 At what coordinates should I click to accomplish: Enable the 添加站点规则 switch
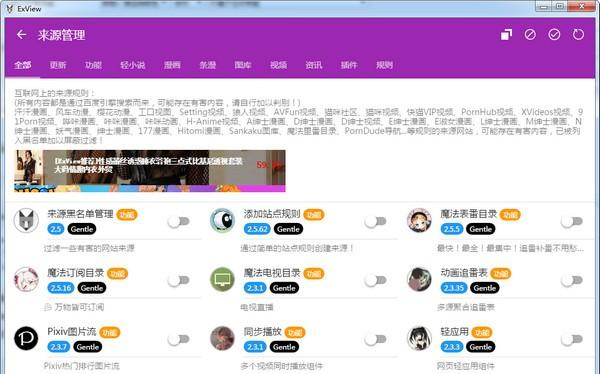tap(375, 221)
